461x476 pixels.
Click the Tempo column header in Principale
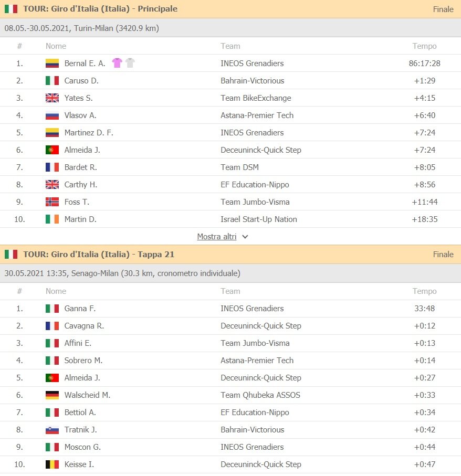(x=424, y=46)
